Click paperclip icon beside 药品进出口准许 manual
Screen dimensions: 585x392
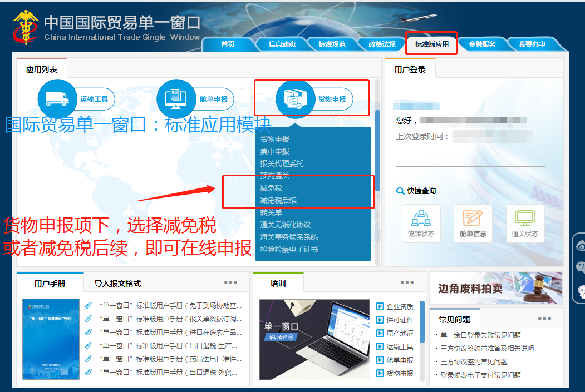click(89, 359)
